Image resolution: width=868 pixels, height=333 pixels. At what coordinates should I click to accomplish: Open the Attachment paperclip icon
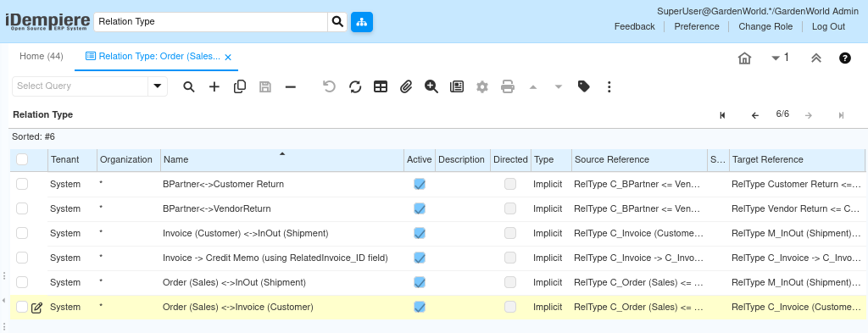tap(406, 86)
